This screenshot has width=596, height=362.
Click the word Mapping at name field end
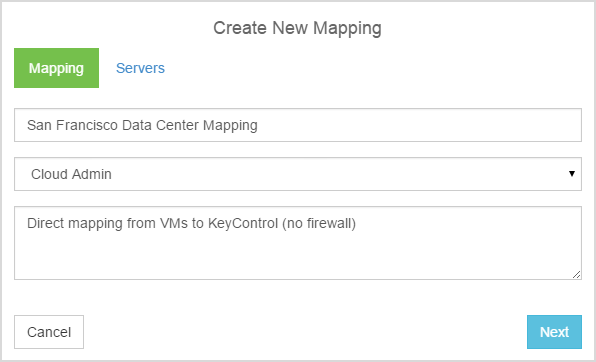click(x=230, y=125)
